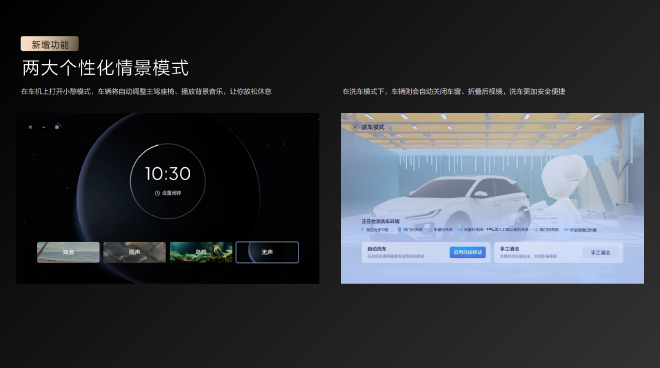Viewport: 660px width, 368px height.
Task: Minimize the nap mode screen
Action: (x=43, y=127)
